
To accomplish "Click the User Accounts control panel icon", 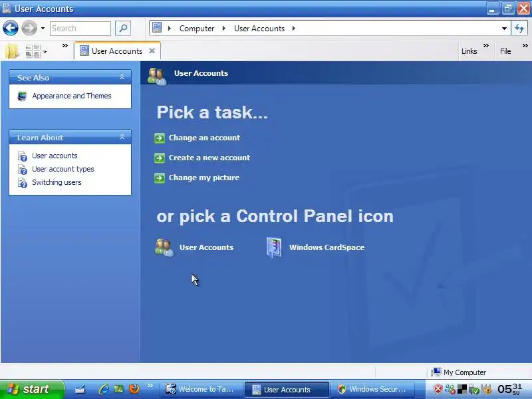I will click(164, 247).
